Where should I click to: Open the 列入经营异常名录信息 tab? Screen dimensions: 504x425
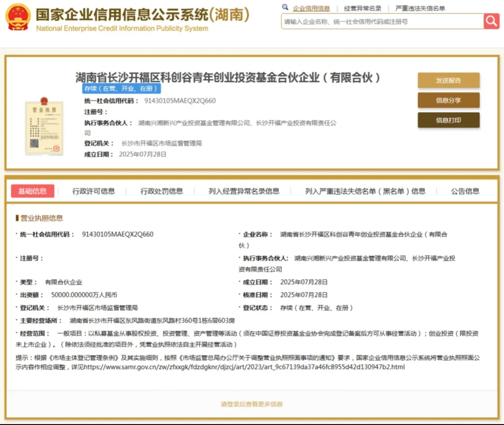pyautogui.click(x=244, y=191)
